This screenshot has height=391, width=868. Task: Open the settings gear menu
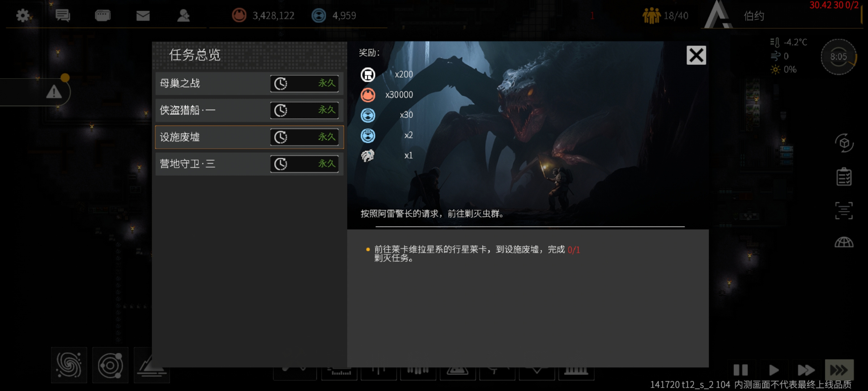[x=24, y=16]
